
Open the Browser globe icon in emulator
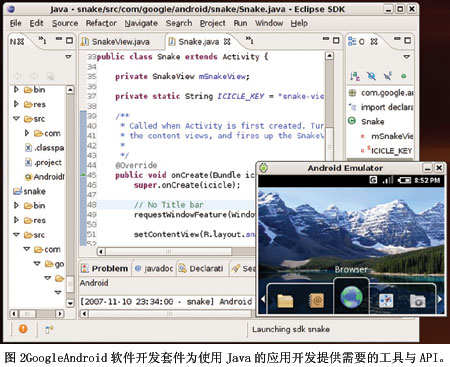[x=351, y=297]
